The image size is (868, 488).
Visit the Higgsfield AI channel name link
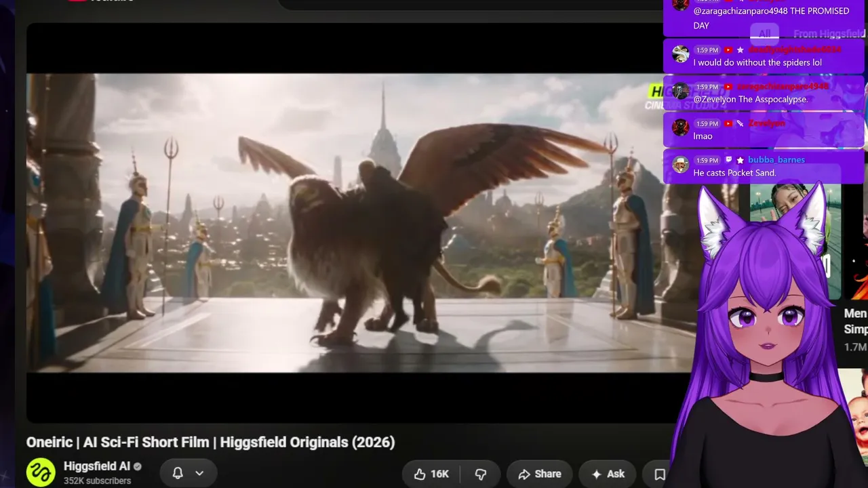pos(97,466)
